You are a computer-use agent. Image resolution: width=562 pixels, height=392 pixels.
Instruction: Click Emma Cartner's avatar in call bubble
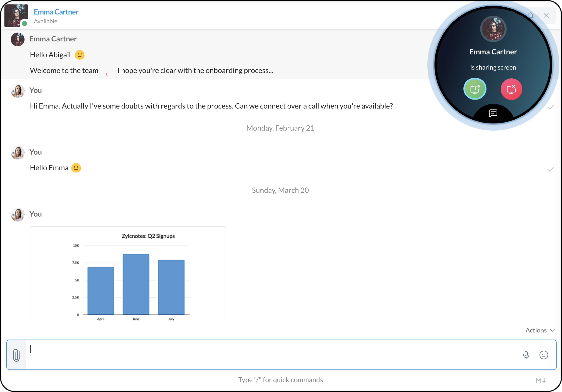coord(493,29)
